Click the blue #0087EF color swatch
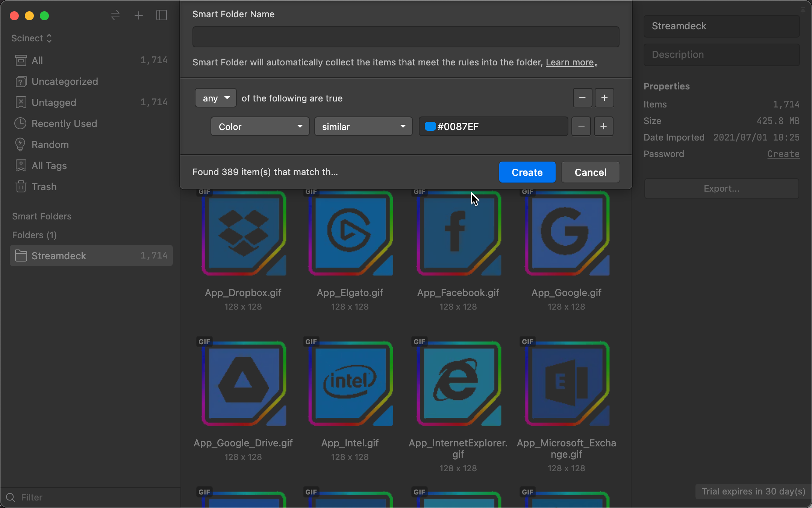This screenshot has height=508, width=812. pyautogui.click(x=430, y=126)
